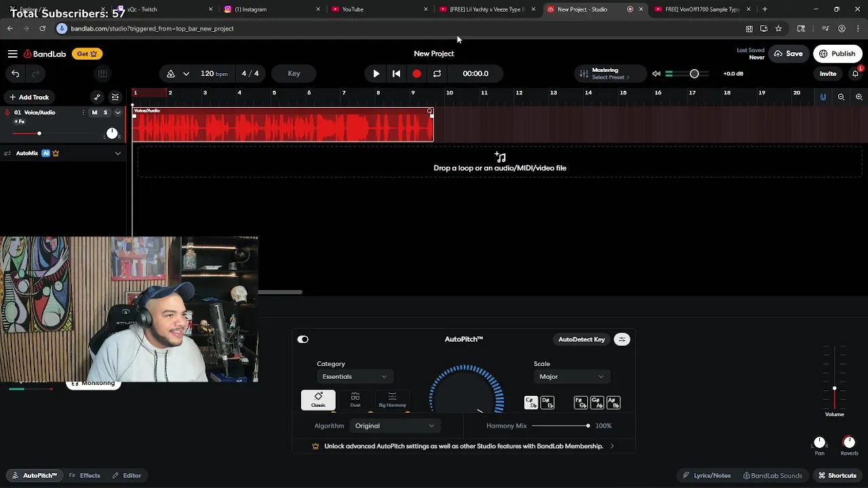Invite collaborators to the project
Viewport: 868px width, 488px height.
click(x=828, y=74)
